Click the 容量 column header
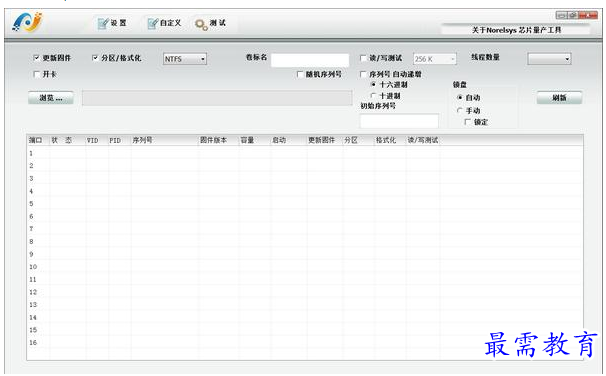The height and width of the screenshot is (376, 606). coord(254,140)
